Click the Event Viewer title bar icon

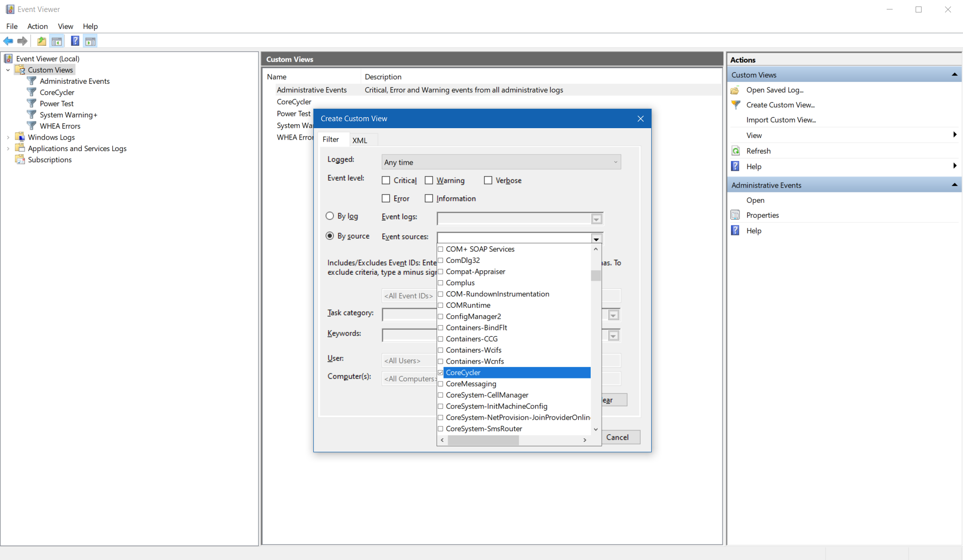tap(10, 9)
